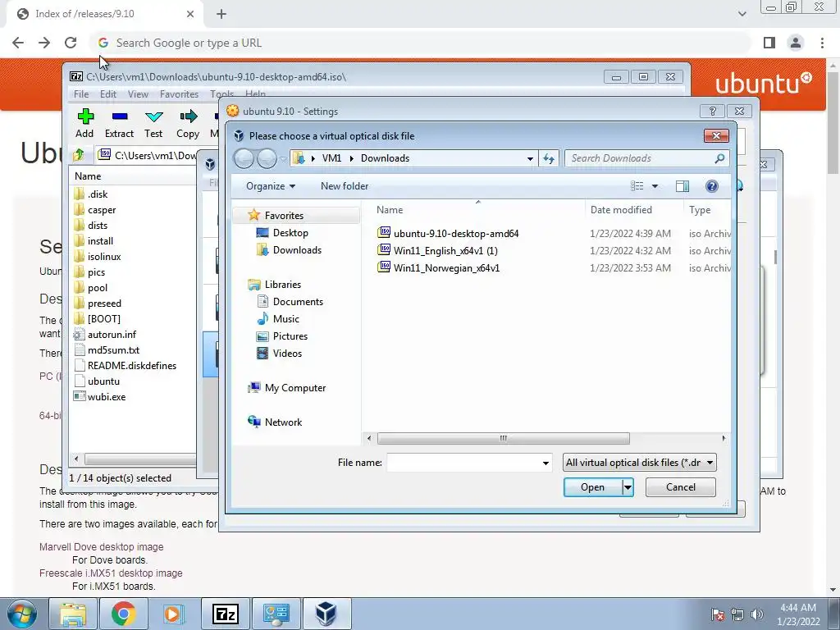
Task: Open 7-Zip File menu
Action: [x=81, y=94]
